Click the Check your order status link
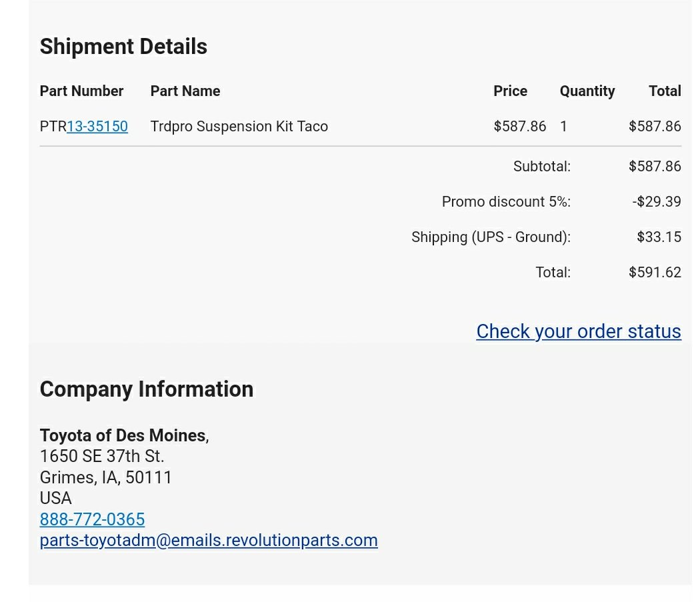The width and height of the screenshot is (700, 602). tap(579, 331)
